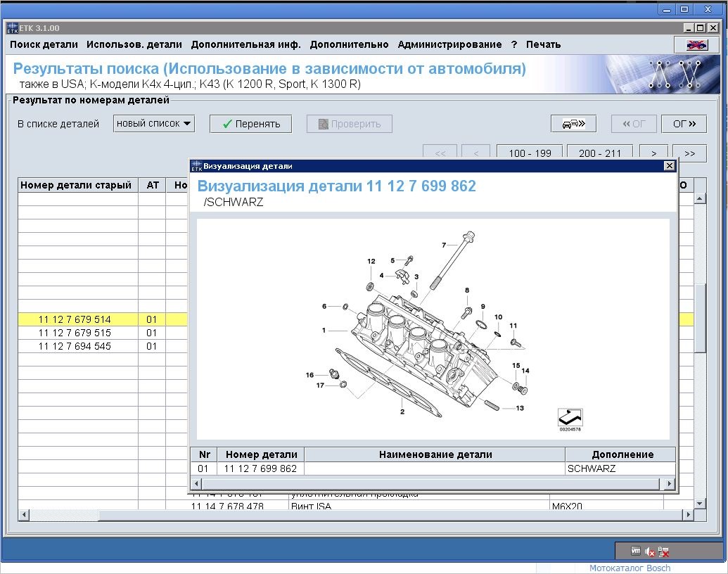This screenshot has height=574, width=728.
Task: Click the single previous page arrow button
Action: pos(476,153)
